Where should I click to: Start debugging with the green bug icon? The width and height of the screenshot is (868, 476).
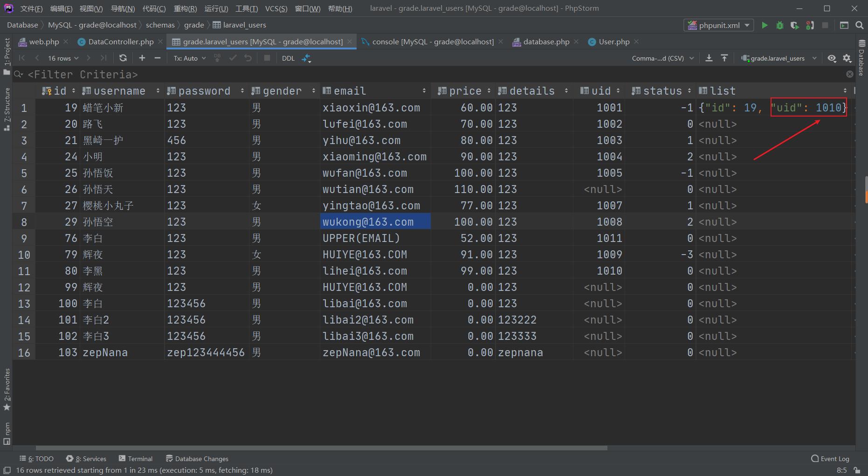click(x=779, y=25)
